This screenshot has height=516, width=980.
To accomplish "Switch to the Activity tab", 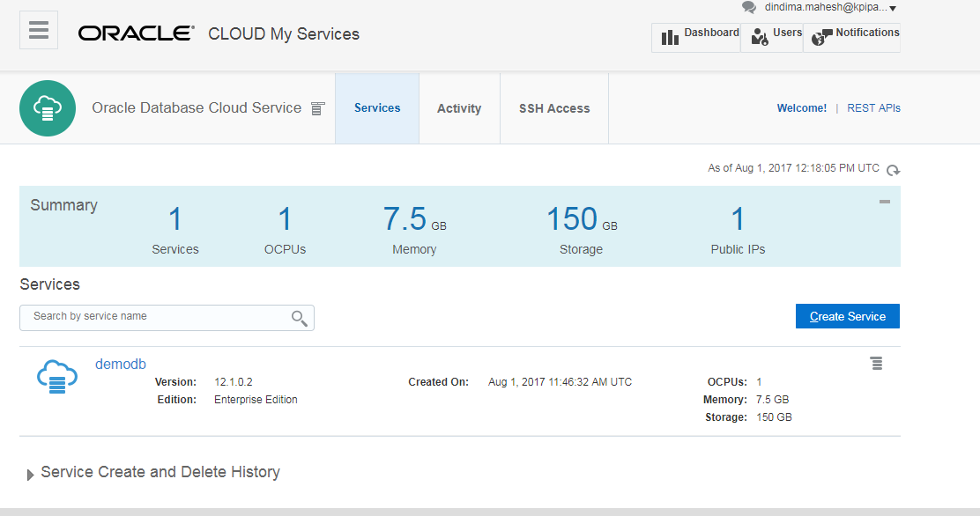I will click(x=459, y=108).
